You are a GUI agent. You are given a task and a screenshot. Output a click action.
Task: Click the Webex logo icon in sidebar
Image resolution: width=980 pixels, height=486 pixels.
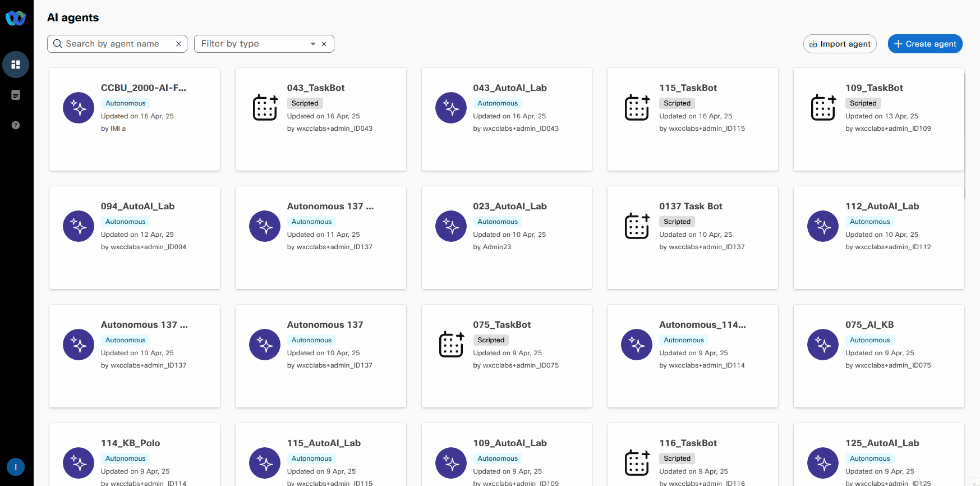coord(16,19)
